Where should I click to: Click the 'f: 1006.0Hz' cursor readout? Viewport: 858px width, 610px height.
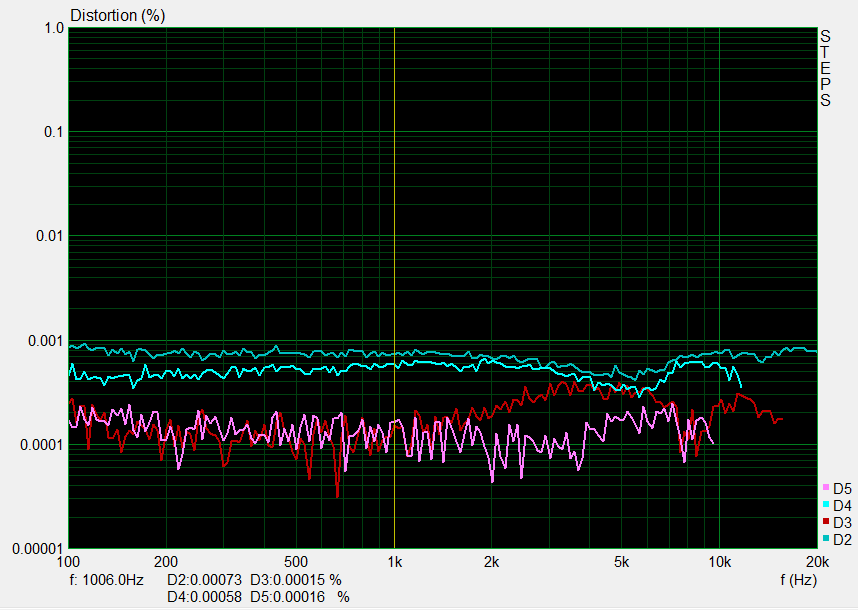pyautogui.click(x=106, y=580)
